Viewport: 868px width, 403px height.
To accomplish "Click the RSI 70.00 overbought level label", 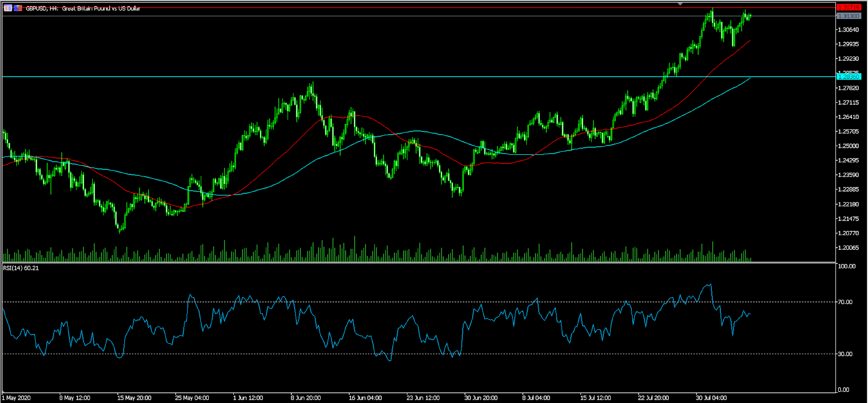I will (x=845, y=302).
